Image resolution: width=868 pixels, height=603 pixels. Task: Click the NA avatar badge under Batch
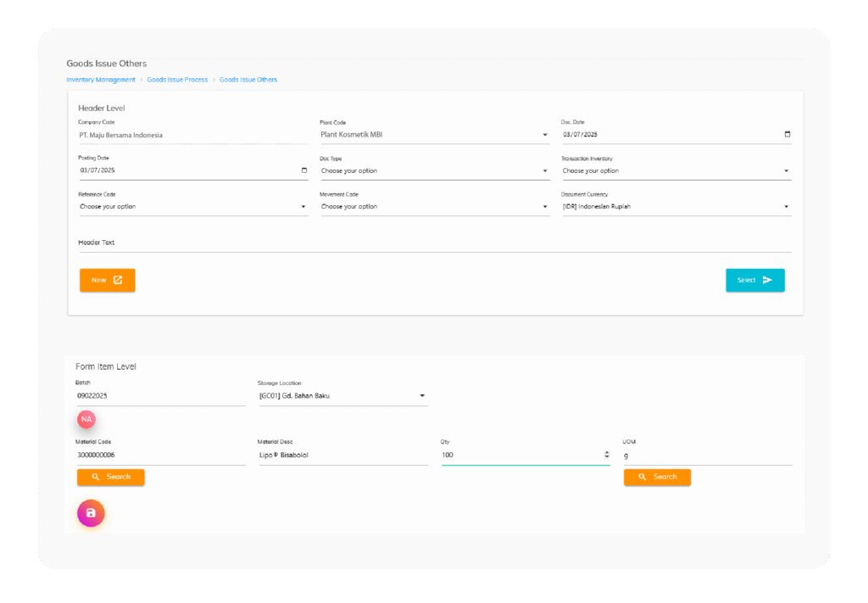click(86, 419)
